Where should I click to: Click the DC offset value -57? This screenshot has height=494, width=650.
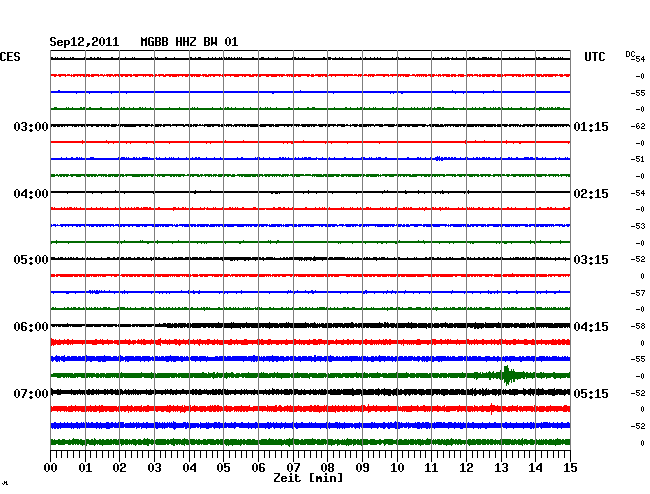pyautogui.click(x=638, y=293)
